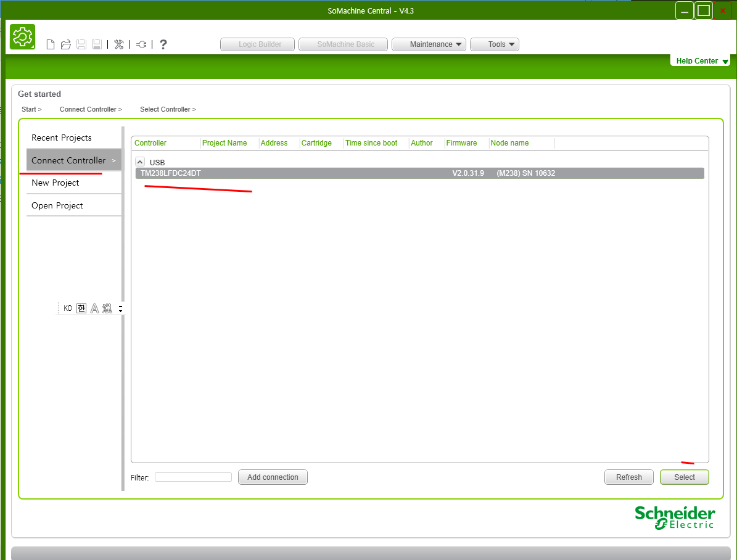Collapse the USB group

[140, 162]
